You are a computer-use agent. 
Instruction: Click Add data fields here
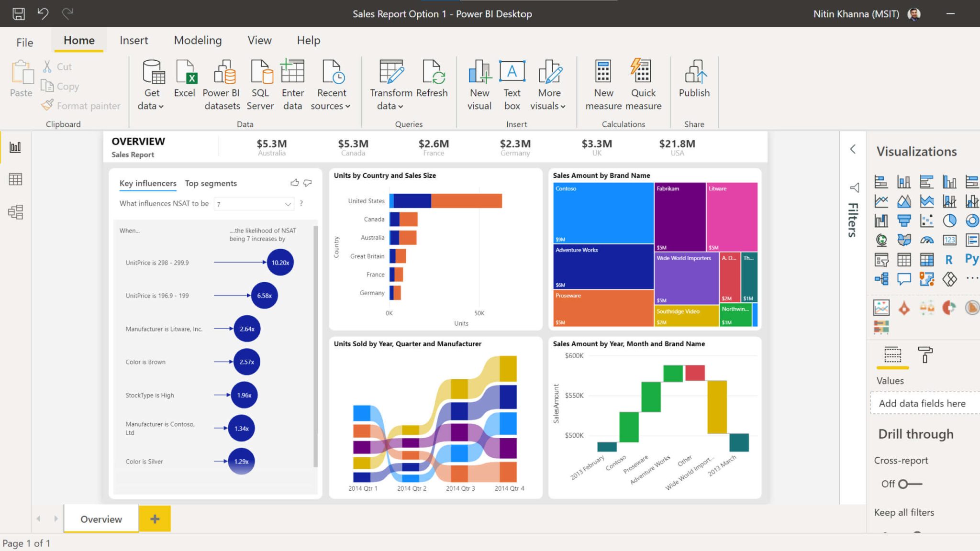pyautogui.click(x=922, y=403)
